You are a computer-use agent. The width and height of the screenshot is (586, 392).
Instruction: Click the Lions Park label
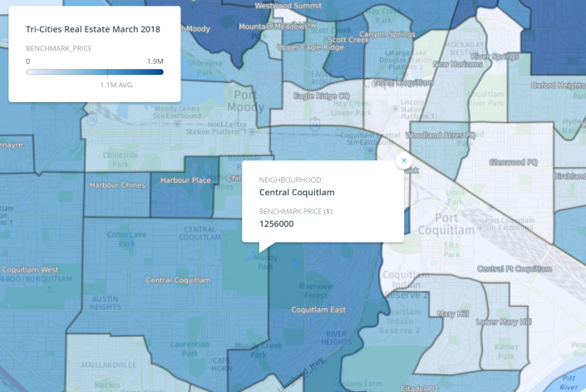tap(456, 197)
